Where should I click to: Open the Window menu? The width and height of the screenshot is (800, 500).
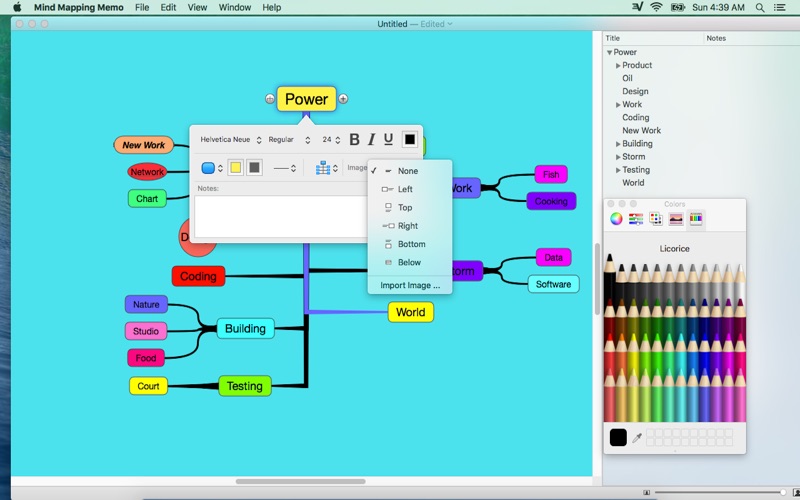tap(235, 7)
